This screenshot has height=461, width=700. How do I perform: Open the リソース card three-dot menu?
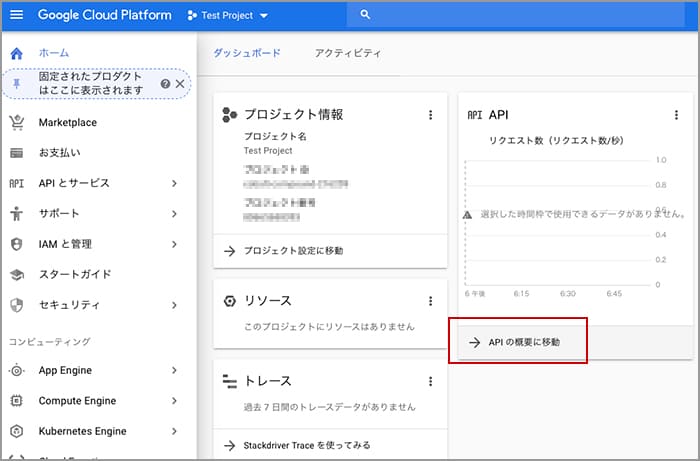pyautogui.click(x=430, y=301)
